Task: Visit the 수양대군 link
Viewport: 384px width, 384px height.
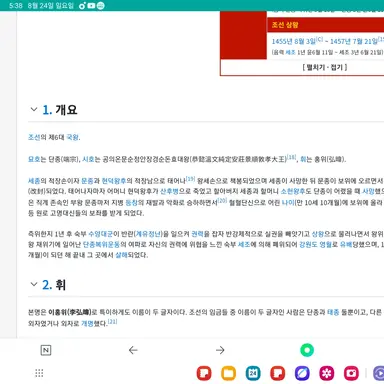Action: pos(101,234)
